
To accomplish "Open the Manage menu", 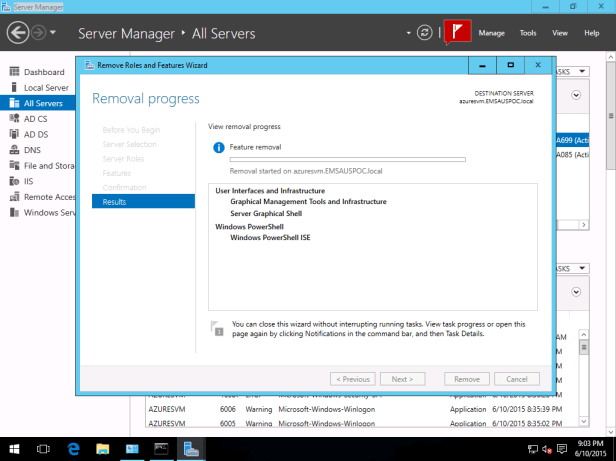I will coord(491,33).
